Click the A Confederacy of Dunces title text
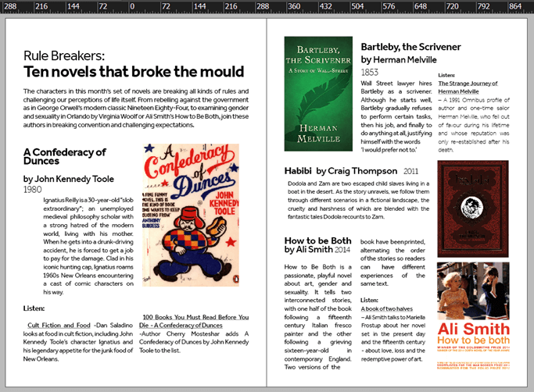This screenshot has width=534, height=392. (65, 156)
